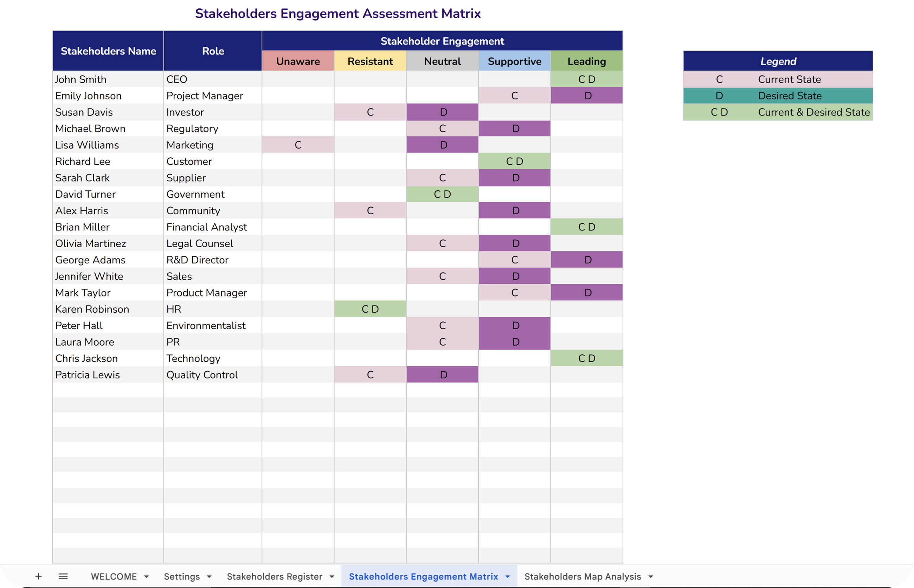Expand the WELCOME tab dropdown arrow
Image resolution: width=914 pixels, height=588 pixels.
click(x=146, y=576)
